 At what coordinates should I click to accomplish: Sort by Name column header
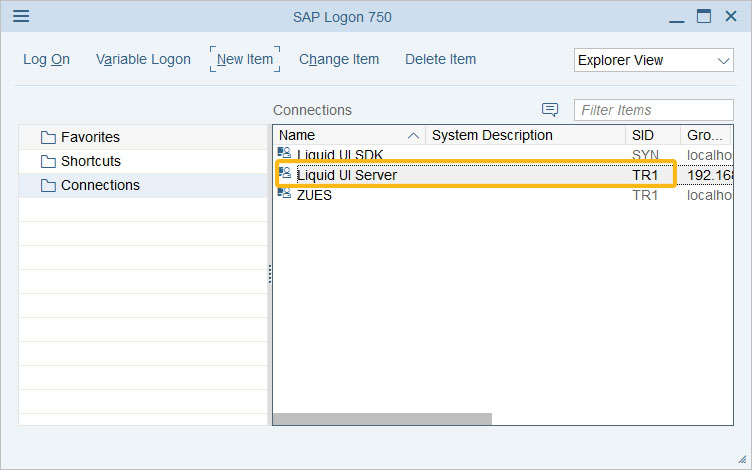[349, 135]
